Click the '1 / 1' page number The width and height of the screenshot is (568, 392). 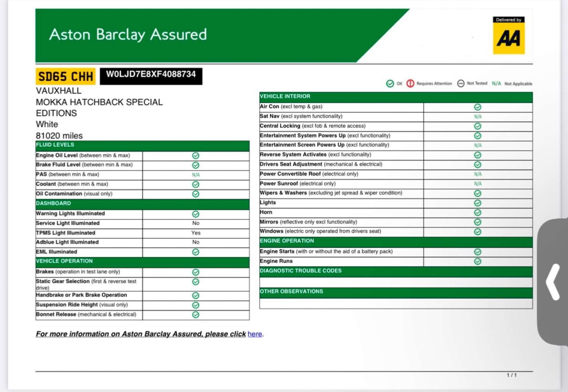(x=511, y=375)
